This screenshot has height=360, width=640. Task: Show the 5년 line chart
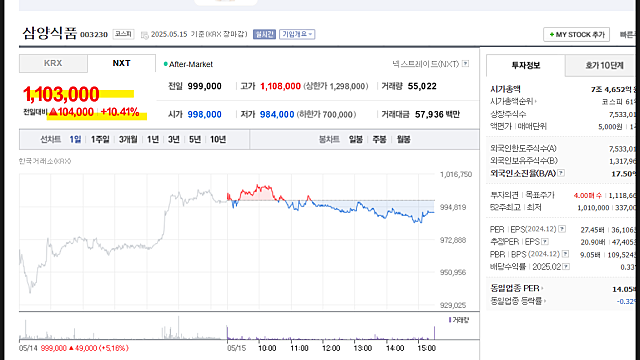click(x=195, y=140)
